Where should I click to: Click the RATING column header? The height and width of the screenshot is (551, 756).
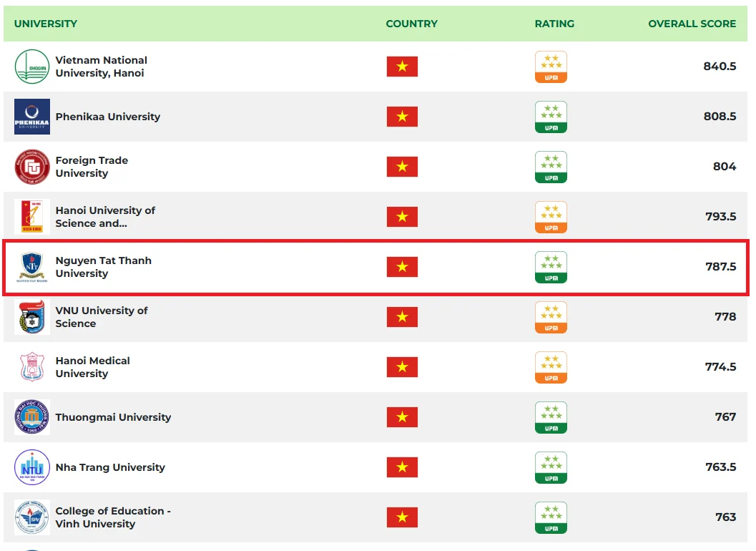click(554, 24)
